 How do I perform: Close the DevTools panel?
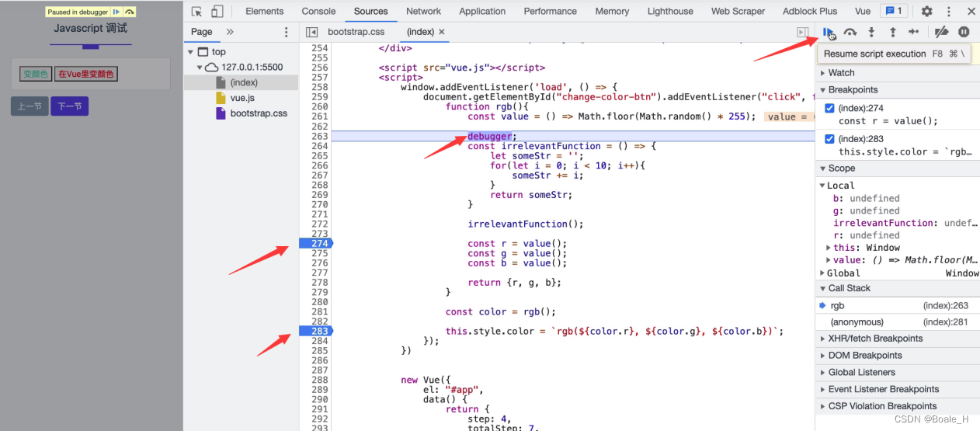pos(971,11)
